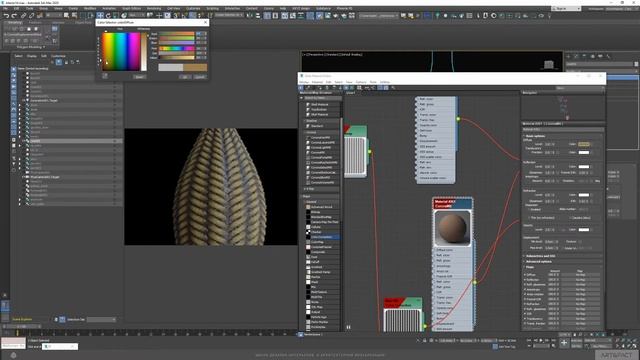The height and width of the screenshot is (360, 640).
Task: Open the Display menu in Scene Explorer
Action: tap(31, 56)
